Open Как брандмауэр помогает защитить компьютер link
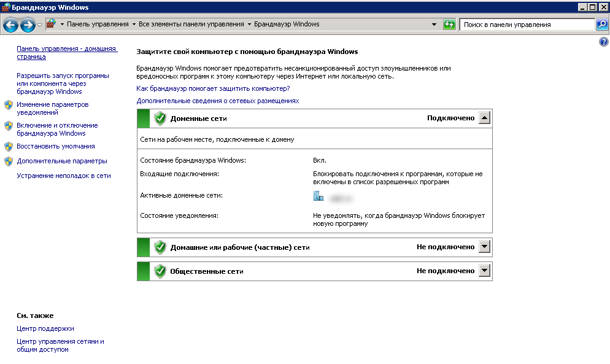The width and height of the screenshot is (610, 364). [213, 89]
